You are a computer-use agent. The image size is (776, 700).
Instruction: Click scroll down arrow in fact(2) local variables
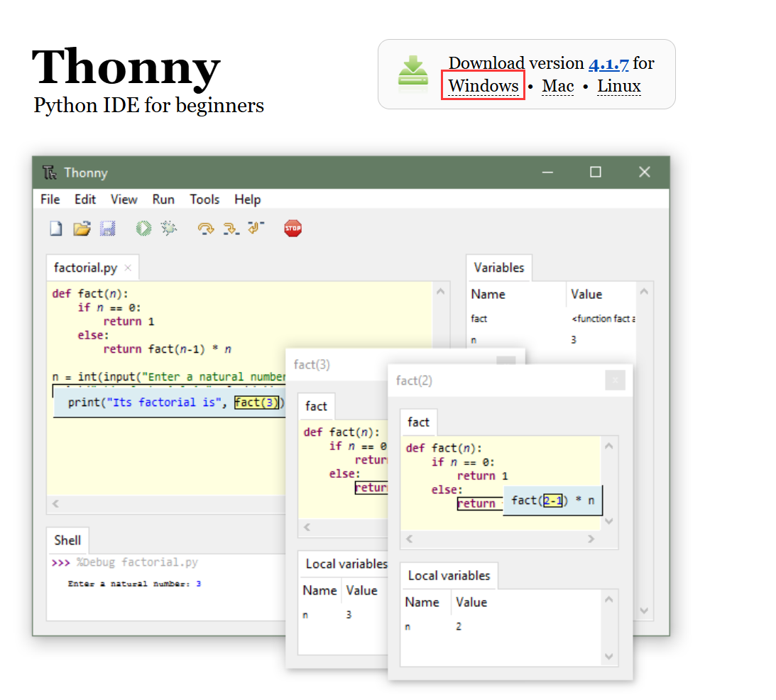click(x=609, y=657)
